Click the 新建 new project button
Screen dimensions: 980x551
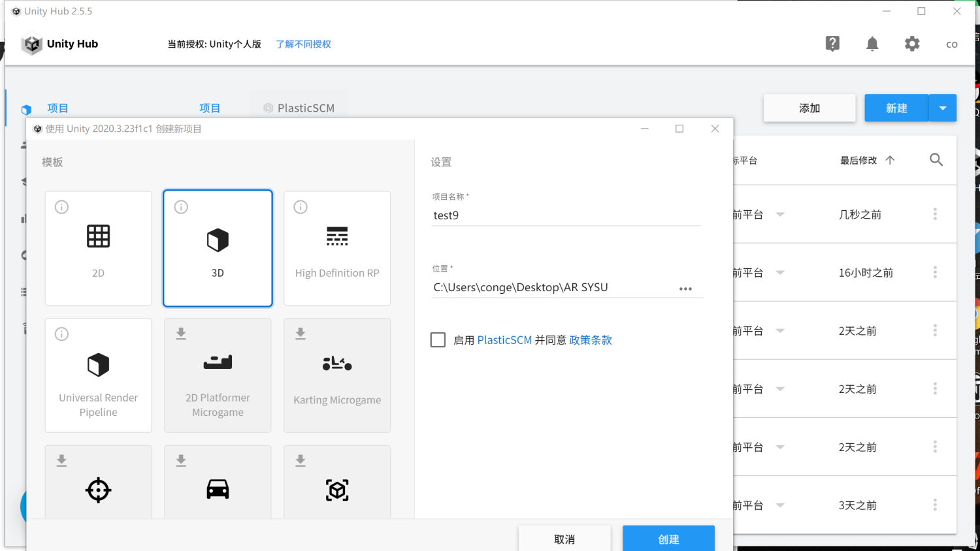click(x=896, y=108)
